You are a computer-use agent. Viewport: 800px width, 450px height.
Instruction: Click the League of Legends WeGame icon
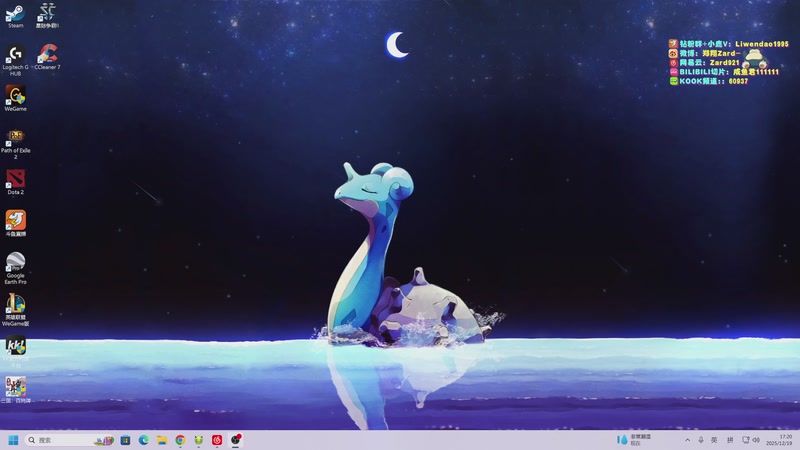pyautogui.click(x=15, y=310)
